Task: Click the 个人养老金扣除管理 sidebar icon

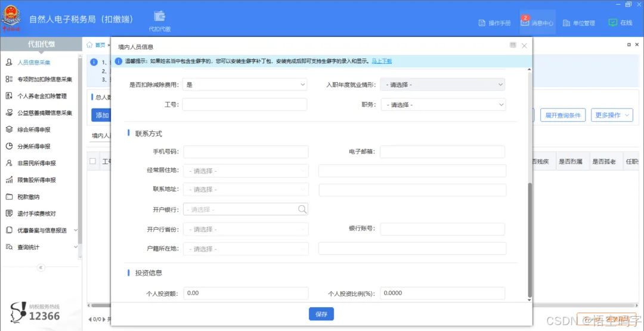Action: (x=9, y=96)
